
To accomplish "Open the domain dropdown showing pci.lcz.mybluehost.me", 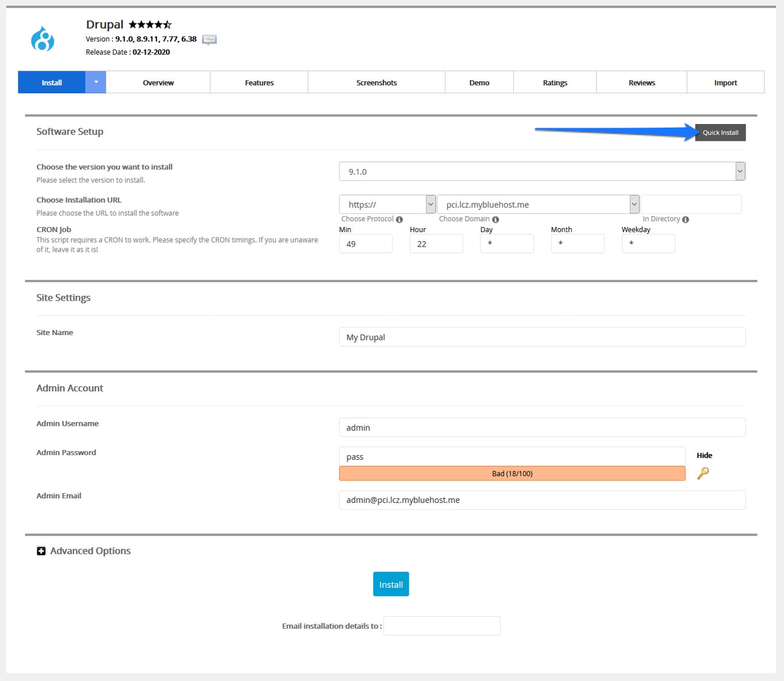I will [538, 204].
